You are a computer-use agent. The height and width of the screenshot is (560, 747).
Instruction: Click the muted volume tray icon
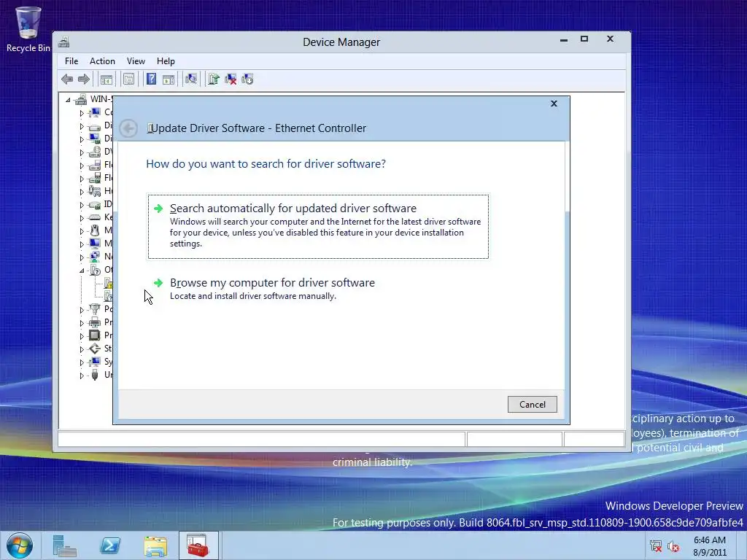(673, 546)
